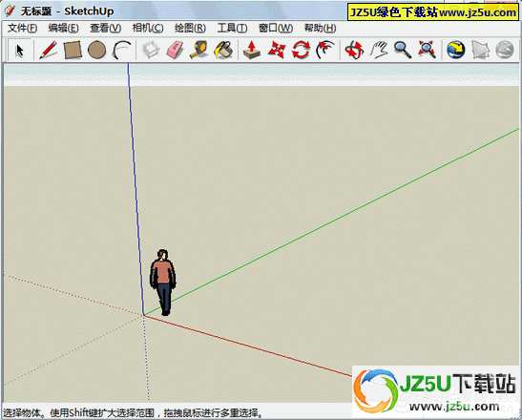Select the arrow Select tool
The width and height of the screenshot is (522, 420).
click(20, 51)
